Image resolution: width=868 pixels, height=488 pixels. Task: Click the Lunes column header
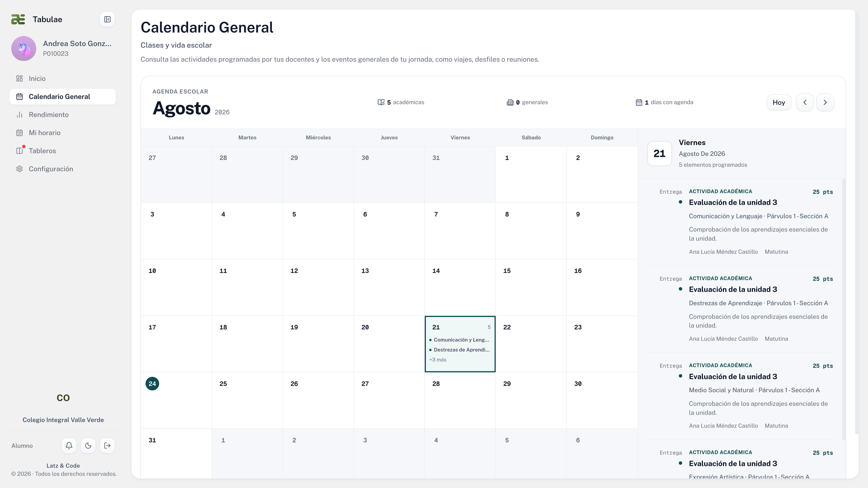pos(176,138)
